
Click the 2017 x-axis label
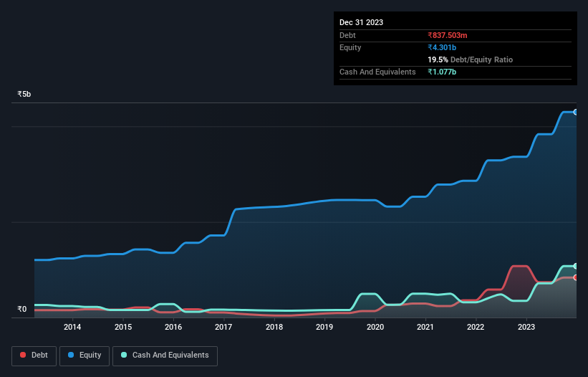(223, 327)
